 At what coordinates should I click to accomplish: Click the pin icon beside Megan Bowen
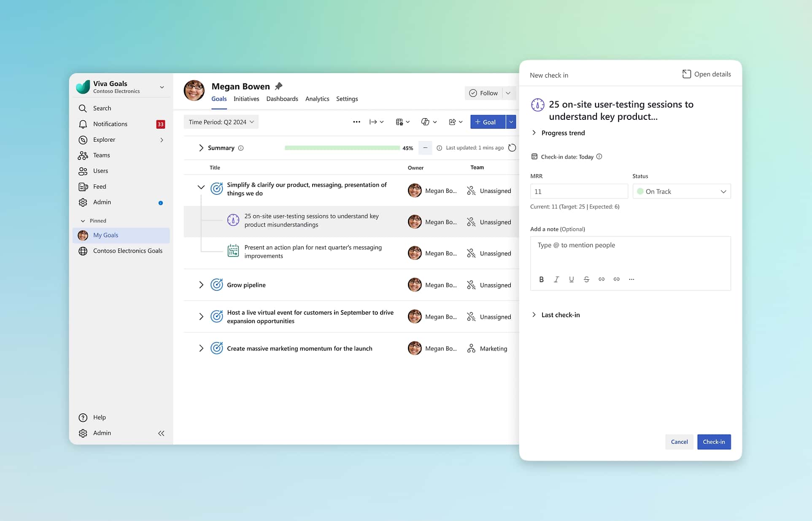coord(278,86)
